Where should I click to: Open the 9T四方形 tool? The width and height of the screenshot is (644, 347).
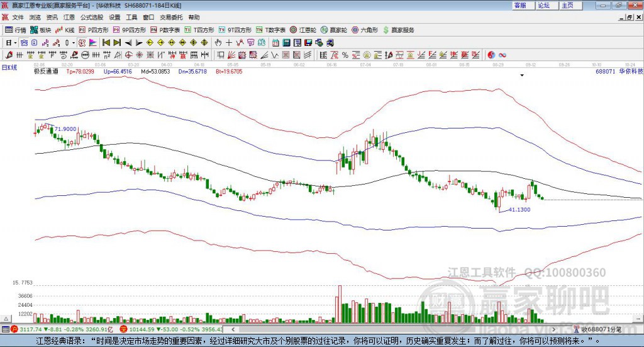coord(235,30)
